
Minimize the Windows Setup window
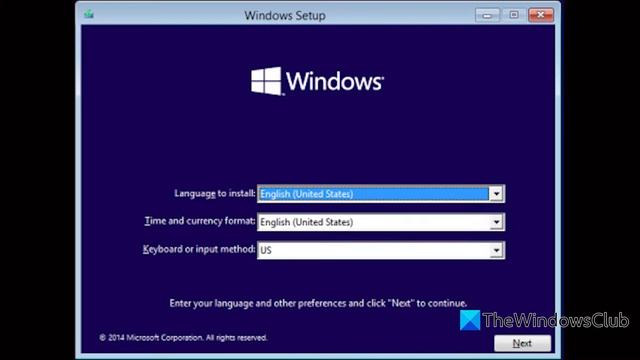487,15
